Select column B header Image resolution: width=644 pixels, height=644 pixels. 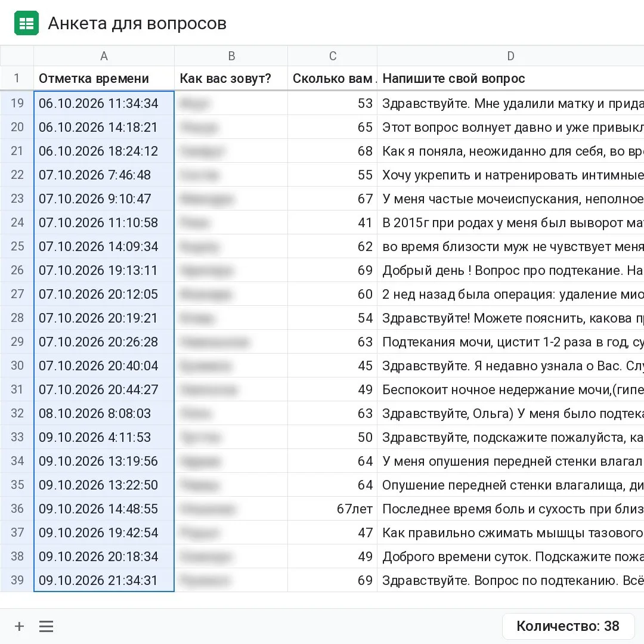tap(231, 56)
